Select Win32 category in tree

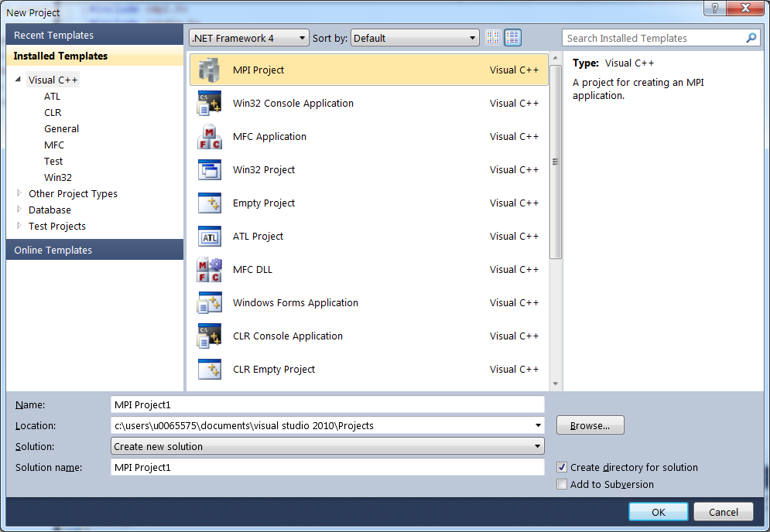(x=58, y=177)
